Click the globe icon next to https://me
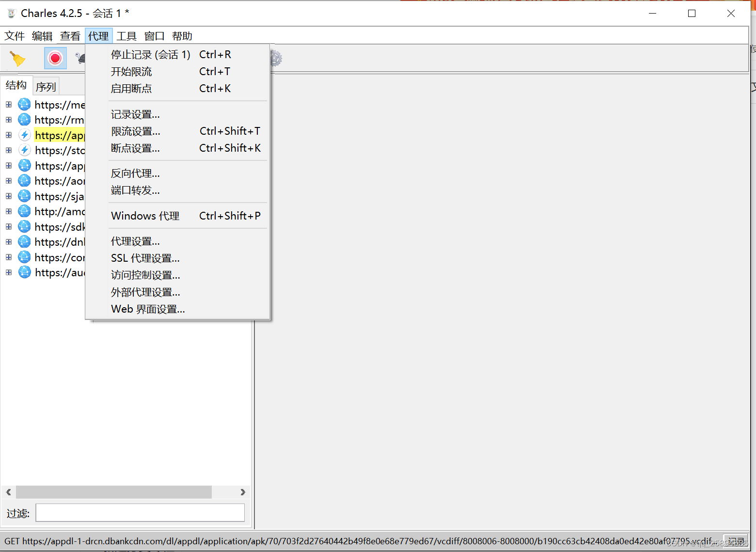Screen dimensions: 756x552 coord(24,104)
